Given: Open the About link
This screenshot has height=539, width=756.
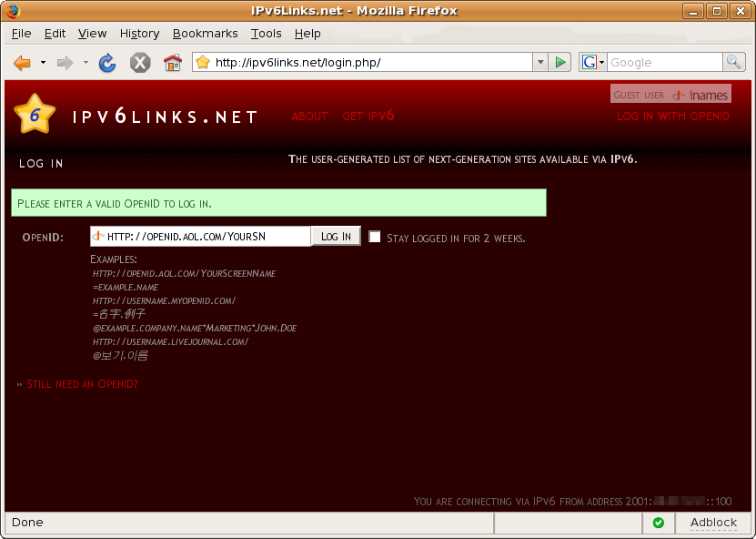Looking at the screenshot, I should 309,117.
